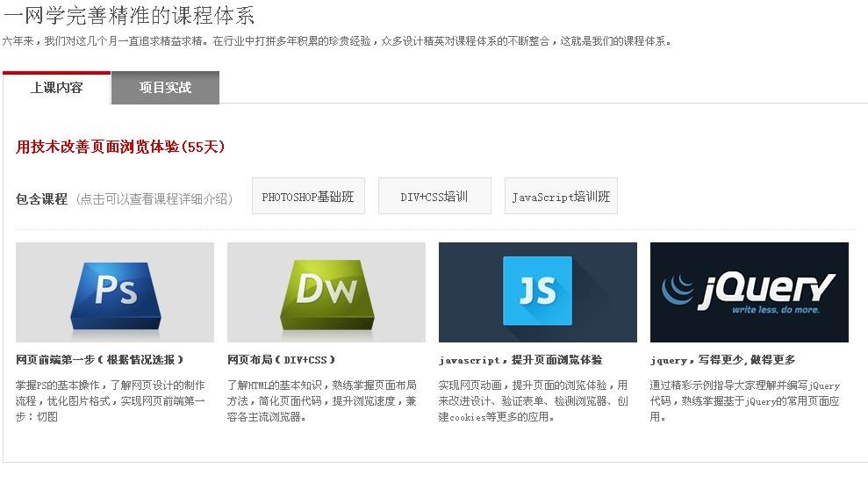Open the jquery,写得更少,做得更多 title

(x=722, y=360)
